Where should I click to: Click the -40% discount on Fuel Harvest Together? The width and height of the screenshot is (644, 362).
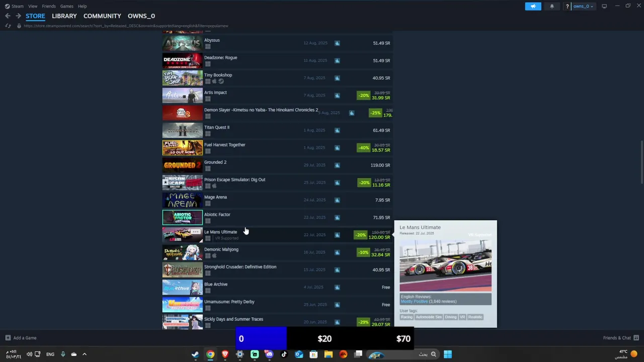click(363, 148)
